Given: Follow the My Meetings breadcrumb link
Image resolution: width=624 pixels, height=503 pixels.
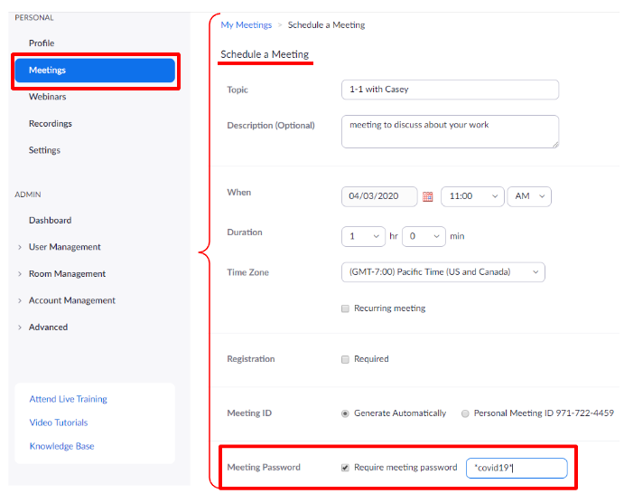Looking at the screenshot, I should coord(246,24).
